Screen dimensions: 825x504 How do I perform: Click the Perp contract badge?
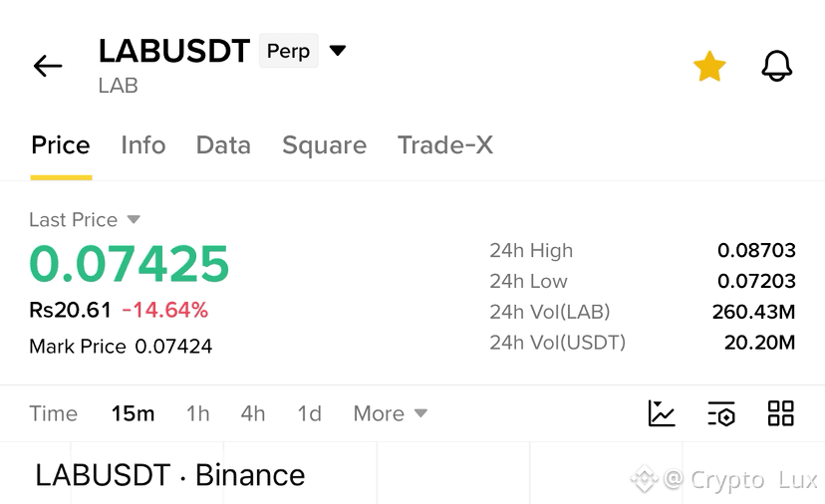point(288,51)
